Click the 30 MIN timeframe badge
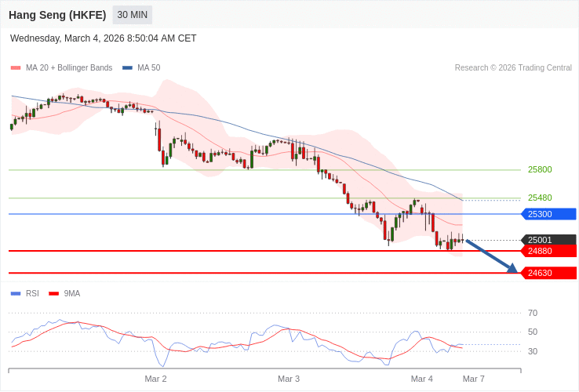 133,15
